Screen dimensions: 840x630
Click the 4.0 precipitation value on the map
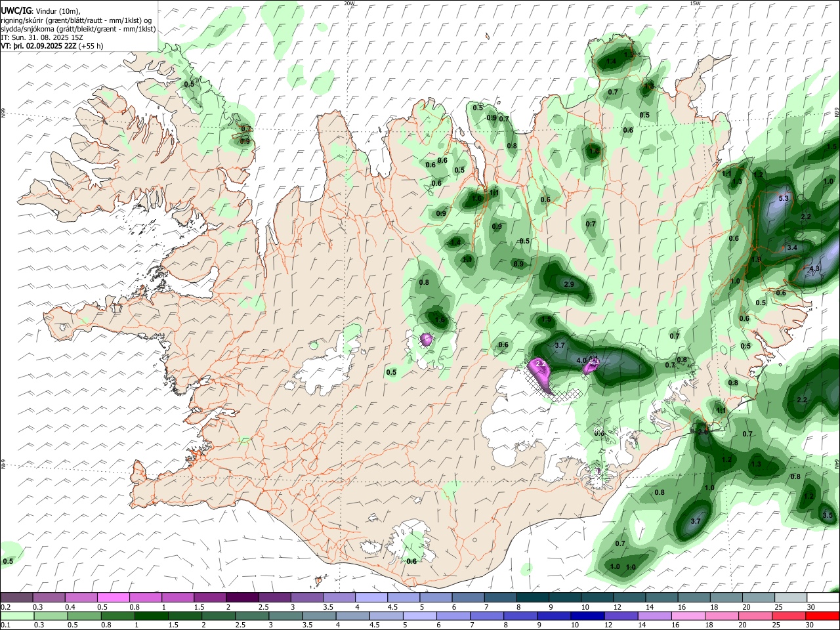click(581, 360)
